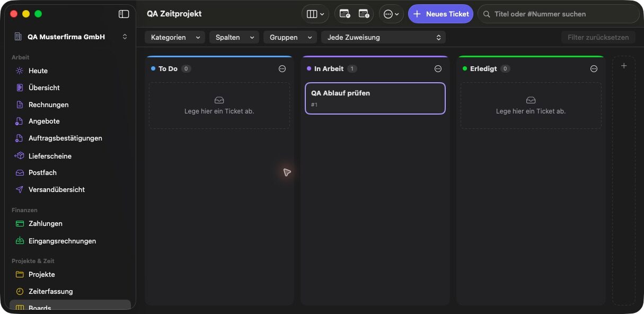Click the QA Zeitprojekt board title

(174, 14)
